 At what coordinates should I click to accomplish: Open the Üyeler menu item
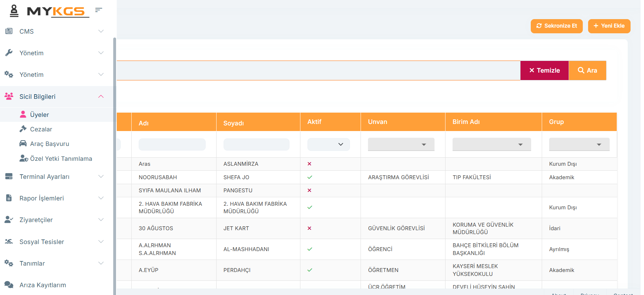[x=39, y=114]
